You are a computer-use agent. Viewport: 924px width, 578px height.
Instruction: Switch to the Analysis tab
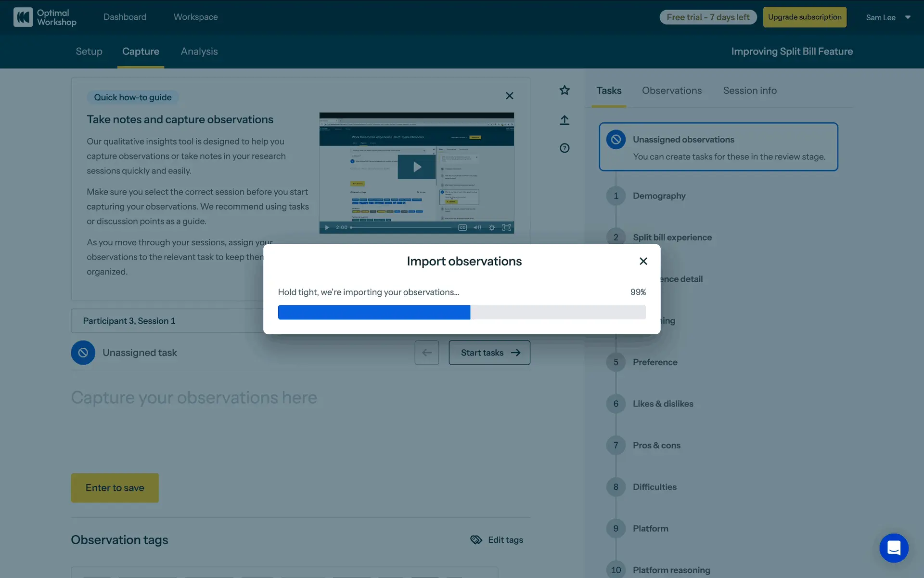point(199,52)
